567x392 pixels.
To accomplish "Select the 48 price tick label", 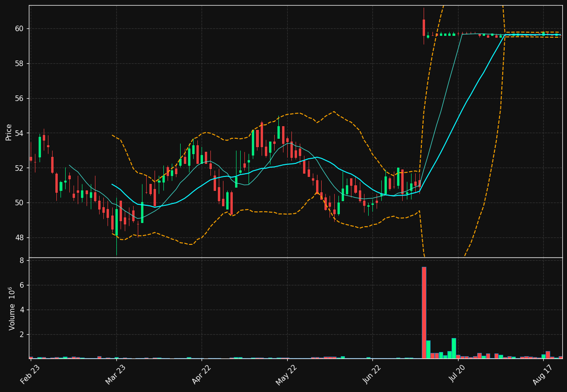I will pos(20,238).
